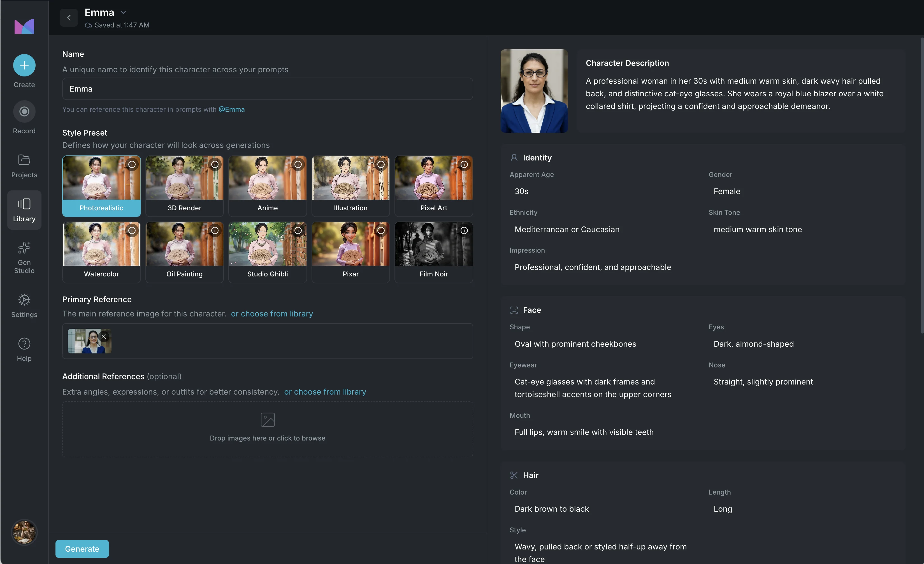Image resolution: width=924 pixels, height=564 pixels.
Task: Select the 3D Render style preset
Action: pos(185,186)
